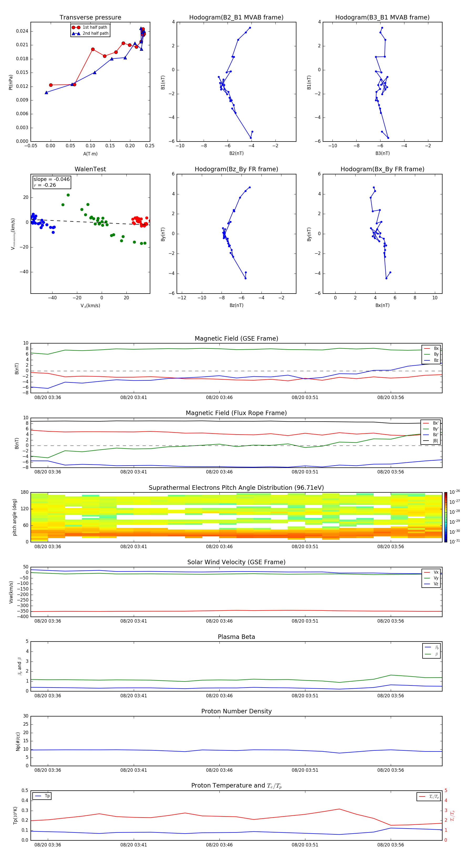Click the 'Proton Number Density' title
The image size is (473, 868).
point(236,711)
